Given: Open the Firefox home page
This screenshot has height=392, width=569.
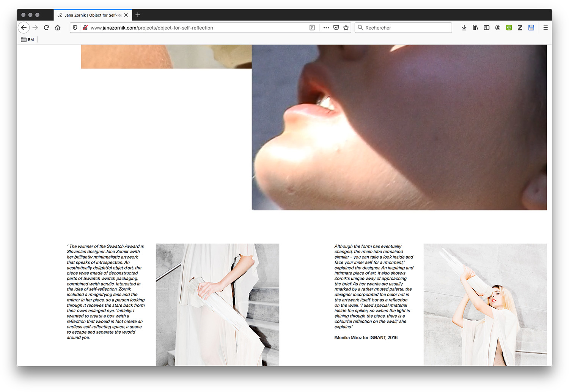Looking at the screenshot, I should (58, 28).
